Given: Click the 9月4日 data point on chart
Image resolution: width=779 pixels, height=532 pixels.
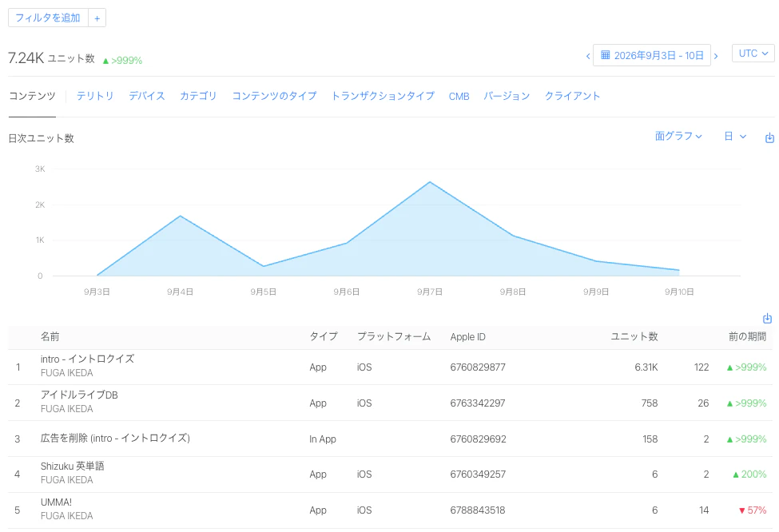Looking at the screenshot, I should click(x=180, y=216).
